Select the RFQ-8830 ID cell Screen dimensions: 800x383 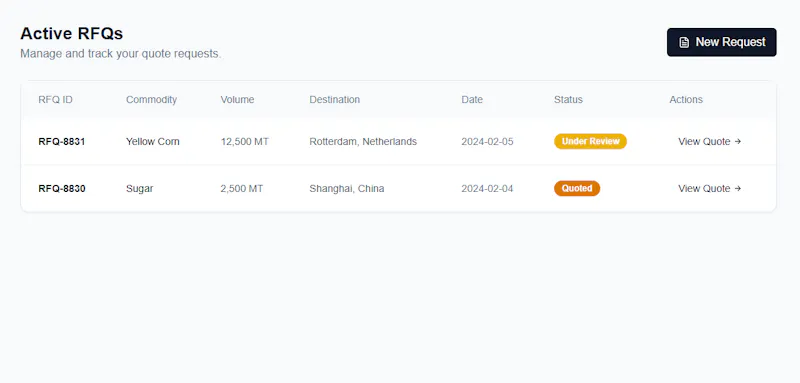point(62,189)
